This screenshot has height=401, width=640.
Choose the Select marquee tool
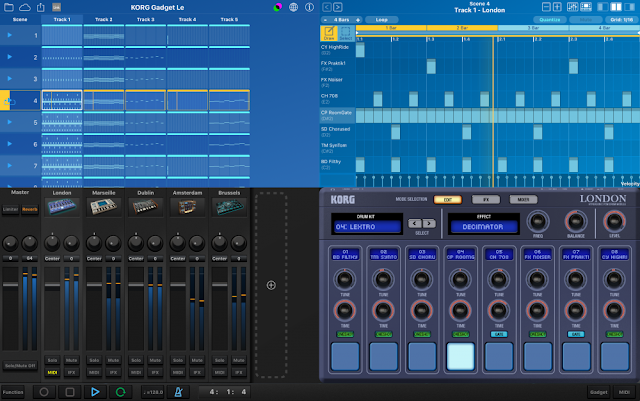346,33
